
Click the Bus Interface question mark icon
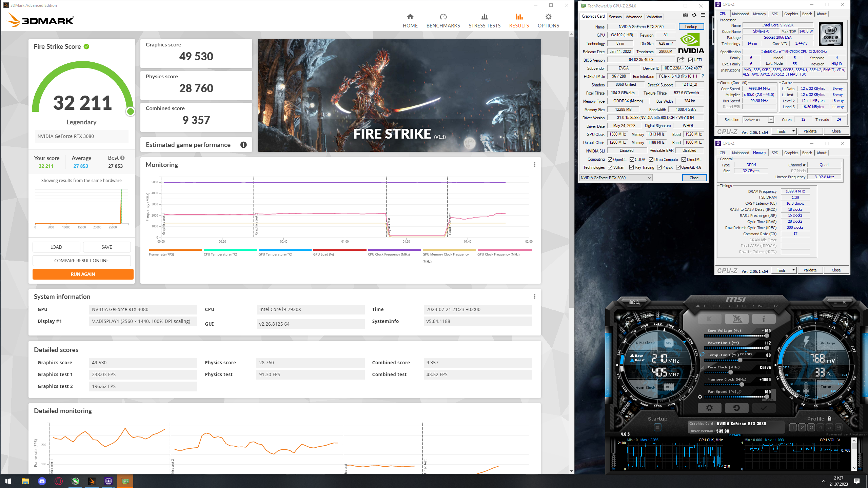point(703,76)
